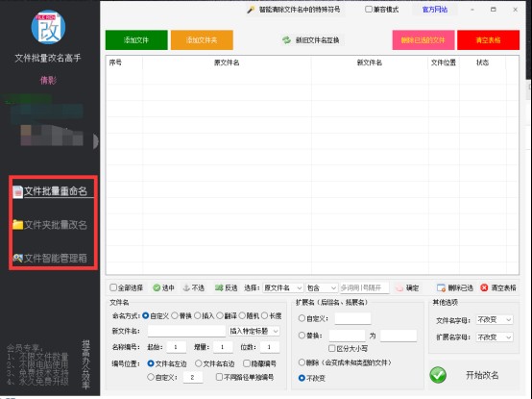
Task: Toggle the 兼容模式 checkbox
Action: 369,10
